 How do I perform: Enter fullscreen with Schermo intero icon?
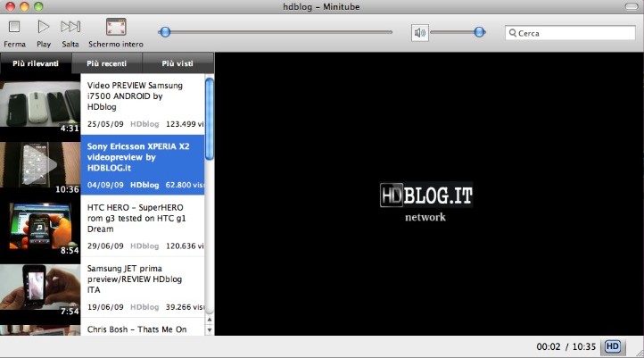click(115, 28)
